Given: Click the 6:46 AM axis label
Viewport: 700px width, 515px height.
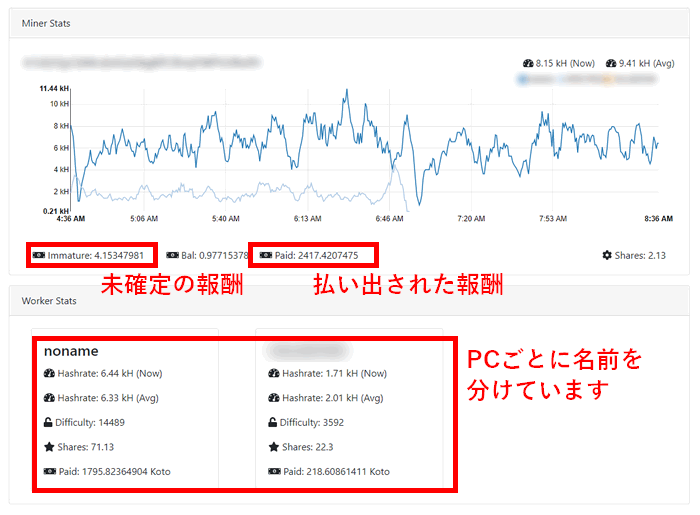Looking at the screenshot, I should click(389, 219).
